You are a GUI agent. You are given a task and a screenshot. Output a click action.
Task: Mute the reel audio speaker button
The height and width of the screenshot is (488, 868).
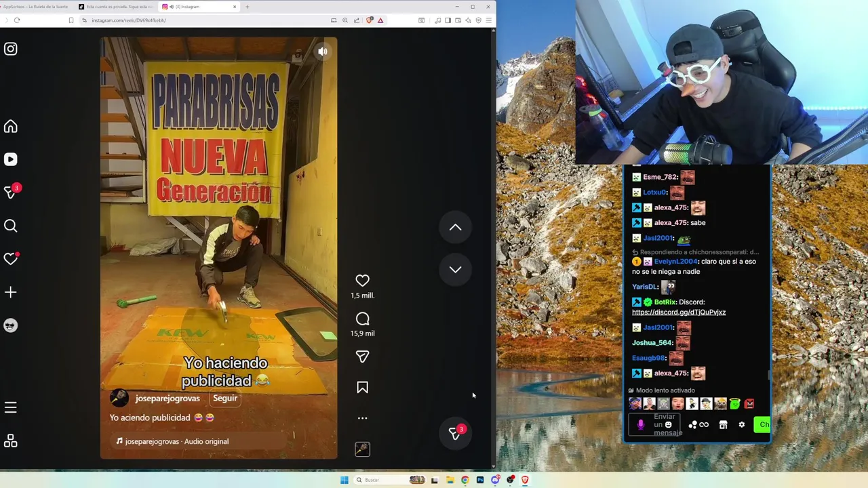tap(323, 52)
